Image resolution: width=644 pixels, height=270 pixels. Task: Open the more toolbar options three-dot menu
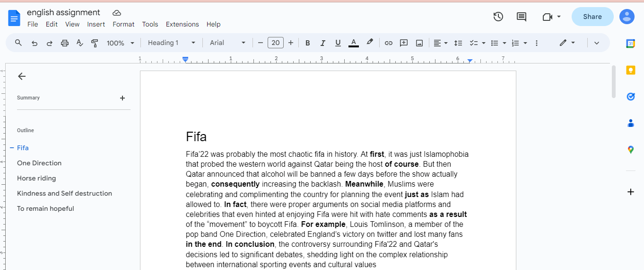tap(536, 43)
